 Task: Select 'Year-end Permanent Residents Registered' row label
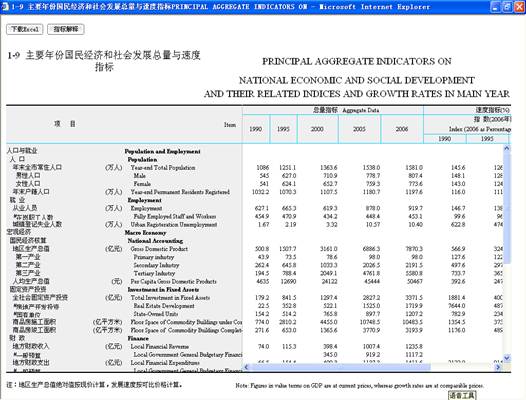tap(180, 192)
